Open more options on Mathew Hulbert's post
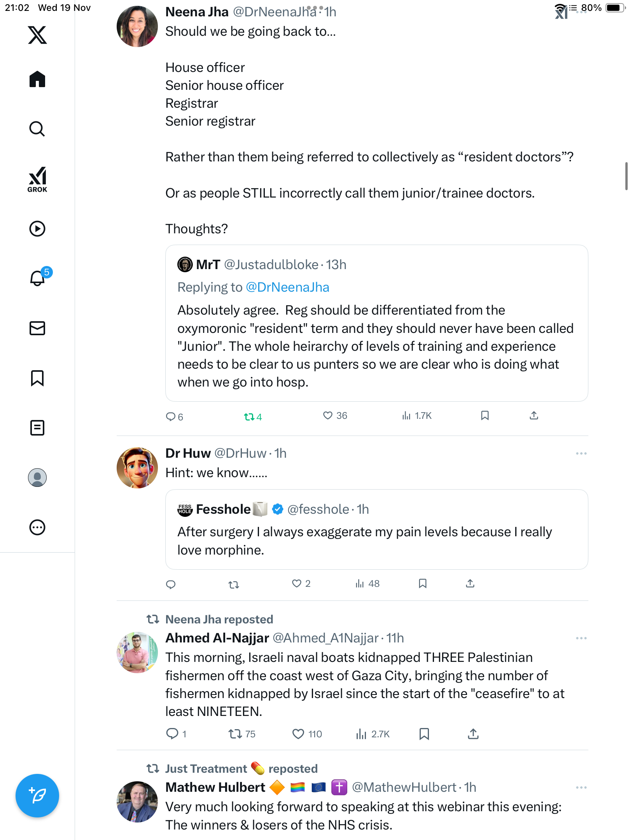The height and width of the screenshot is (840, 630). pyautogui.click(x=581, y=787)
